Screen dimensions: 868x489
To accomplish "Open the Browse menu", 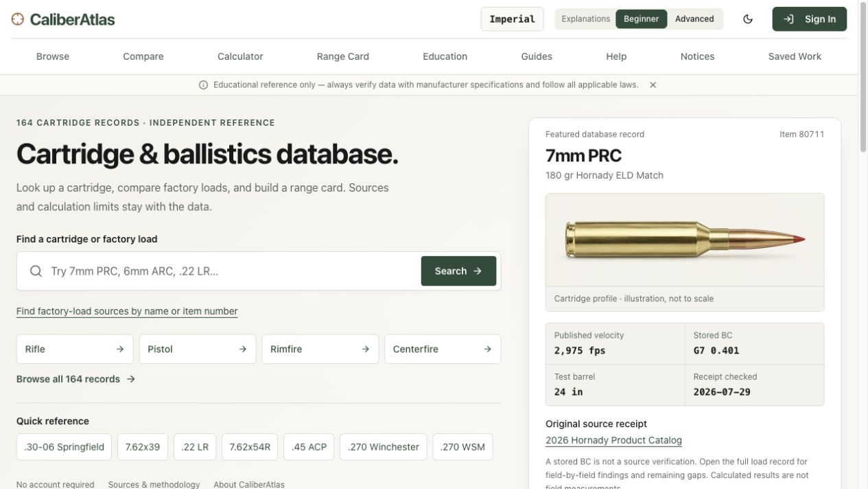I will (53, 56).
